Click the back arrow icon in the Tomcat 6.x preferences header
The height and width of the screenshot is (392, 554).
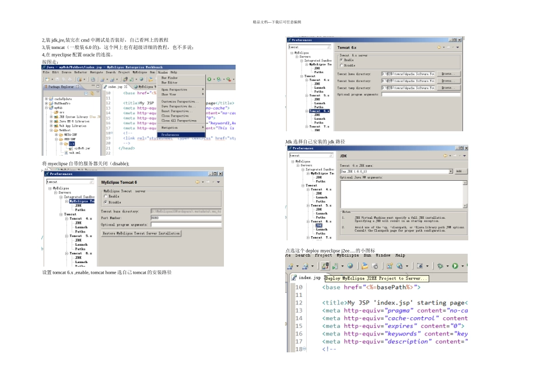point(439,47)
